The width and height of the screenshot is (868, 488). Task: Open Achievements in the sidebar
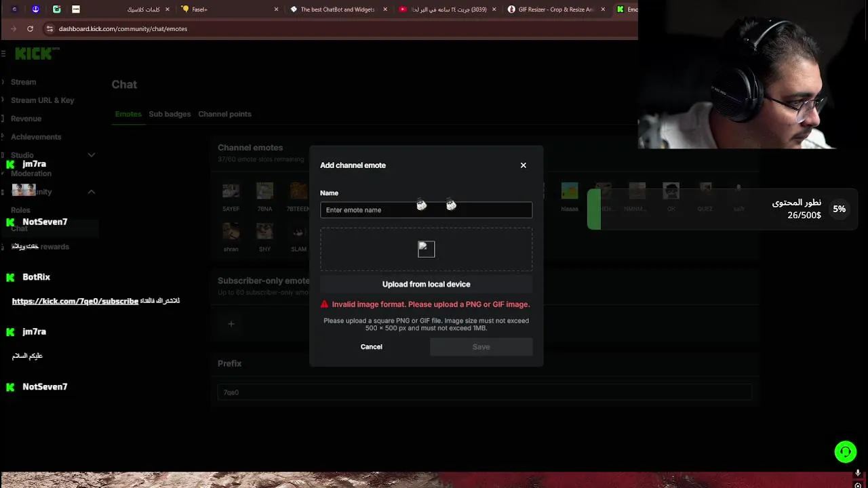coord(36,137)
